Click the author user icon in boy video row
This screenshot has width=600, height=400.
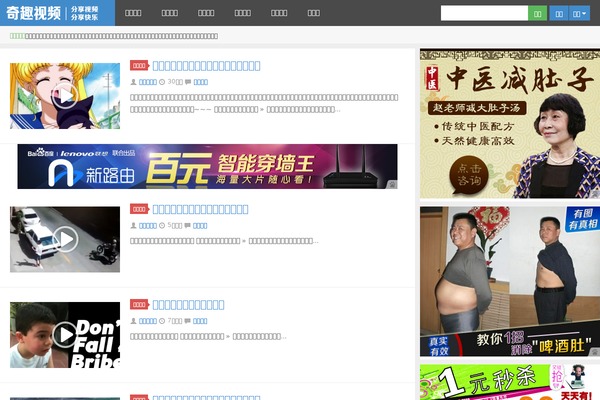pos(134,321)
